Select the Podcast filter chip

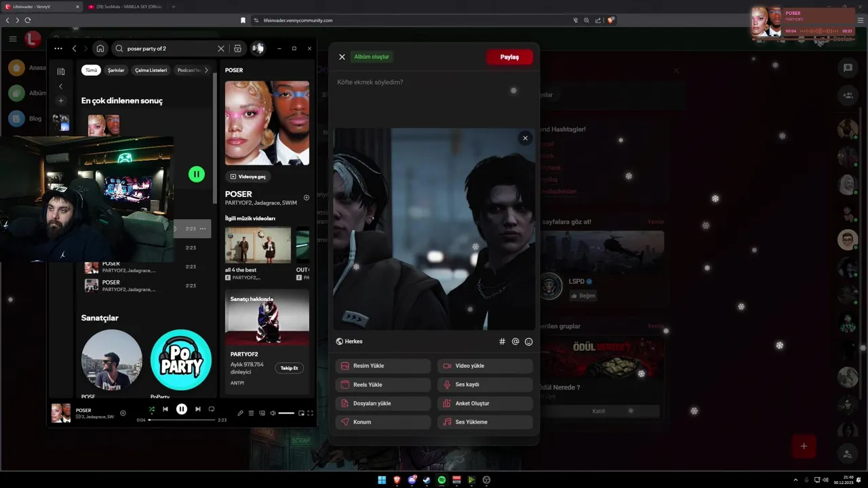[x=189, y=70]
